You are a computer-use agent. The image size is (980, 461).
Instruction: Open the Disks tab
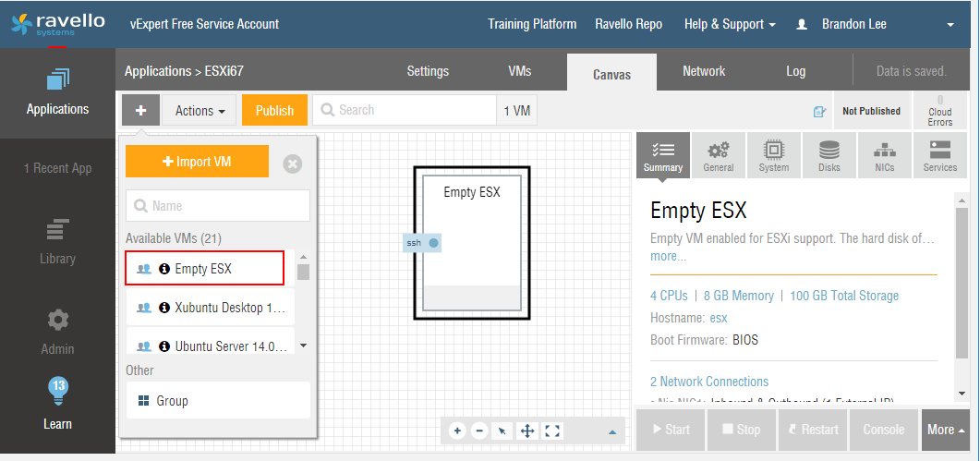[x=829, y=155]
